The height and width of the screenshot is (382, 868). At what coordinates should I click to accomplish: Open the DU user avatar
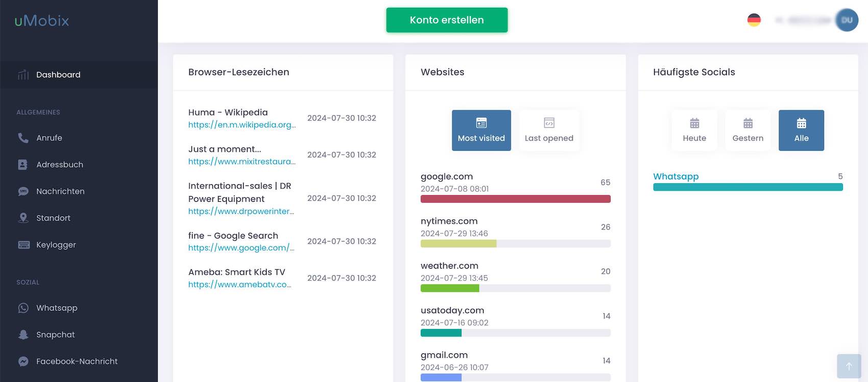tap(847, 20)
